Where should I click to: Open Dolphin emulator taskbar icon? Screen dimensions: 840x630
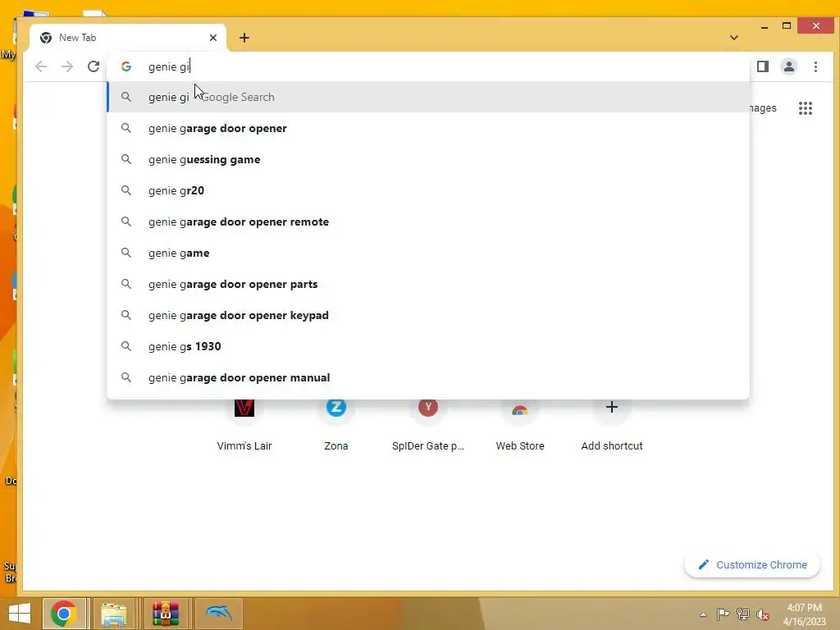point(218,614)
